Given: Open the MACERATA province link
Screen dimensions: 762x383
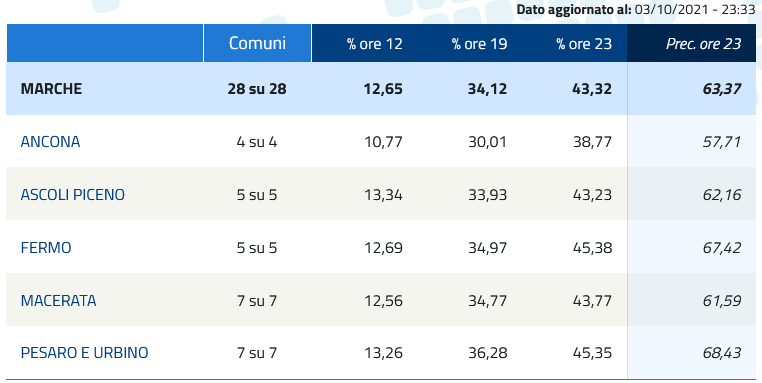Looking at the screenshot, I should [x=58, y=300].
